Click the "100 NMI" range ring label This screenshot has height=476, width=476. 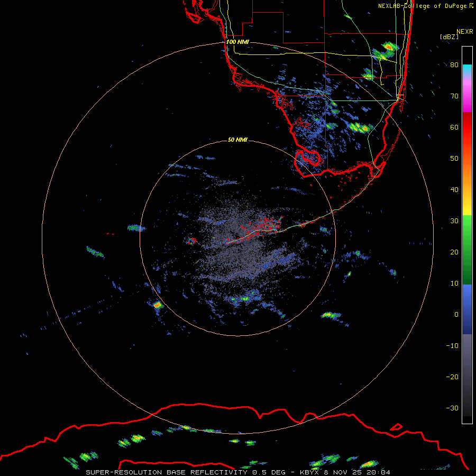tap(237, 42)
